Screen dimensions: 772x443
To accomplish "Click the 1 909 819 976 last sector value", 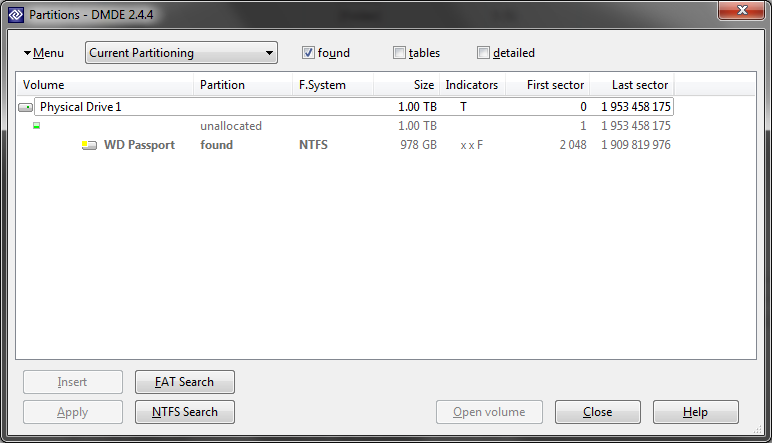I will [636, 145].
